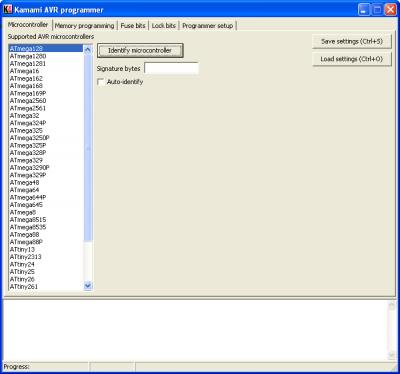Choose ATmega328P microcontroller
Image resolution: width=400 pixels, height=374 pixels.
pyautogui.click(x=46, y=153)
